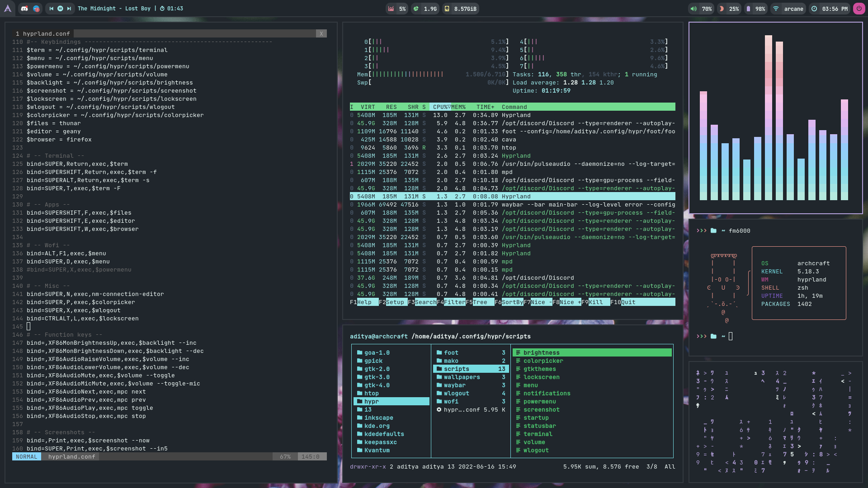
Task: Click the 67% position in the vim statusline
Action: [x=285, y=457]
